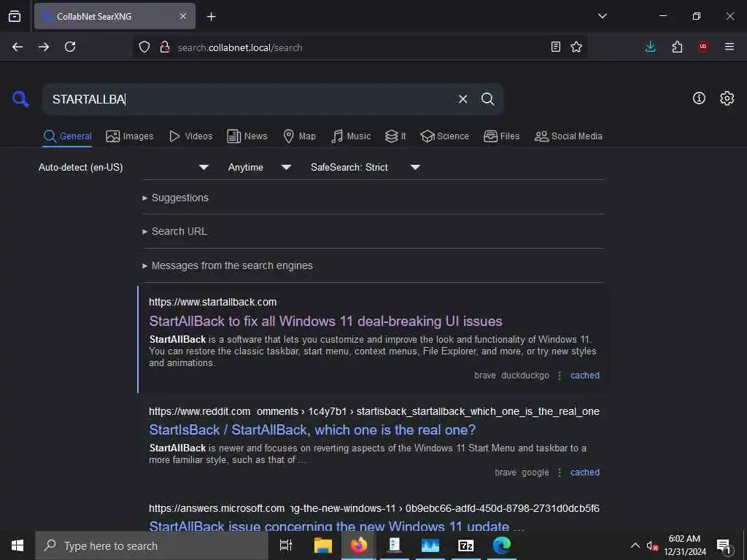747x560 pixels.
Task: Open Microsoft Edge from taskbar
Action: tap(502, 545)
